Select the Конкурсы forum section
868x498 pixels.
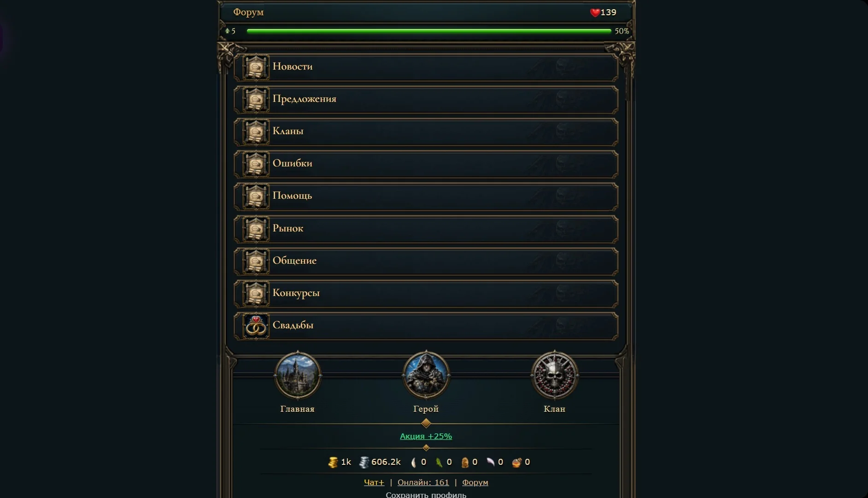pos(426,294)
